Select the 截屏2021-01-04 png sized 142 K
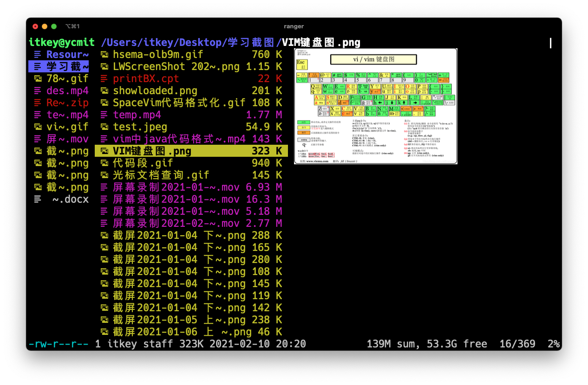 tap(191, 308)
